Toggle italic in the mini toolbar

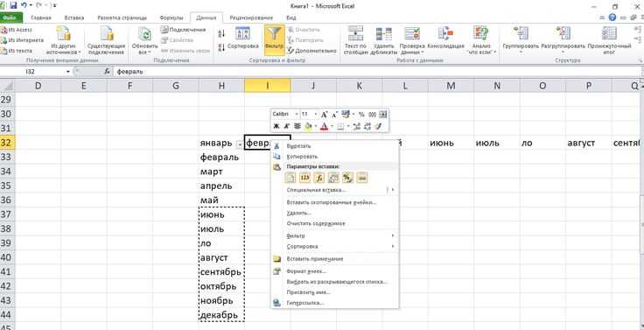click(287, 127)
